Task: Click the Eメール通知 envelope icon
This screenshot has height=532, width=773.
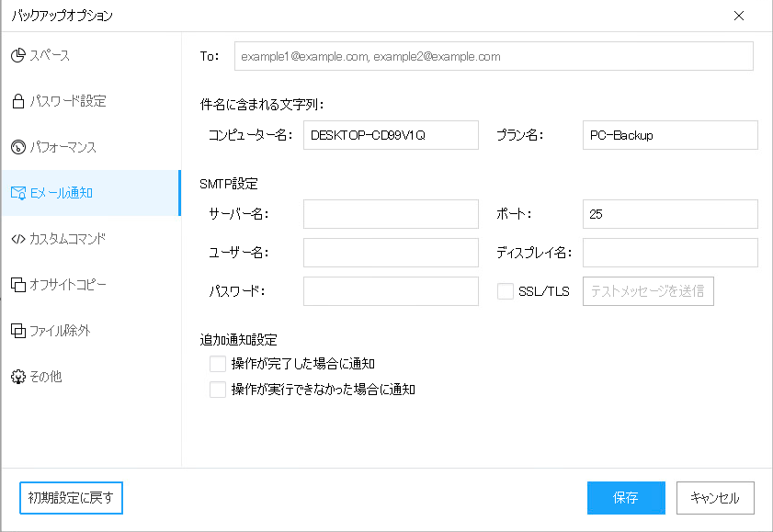Action: pos(18,193)
